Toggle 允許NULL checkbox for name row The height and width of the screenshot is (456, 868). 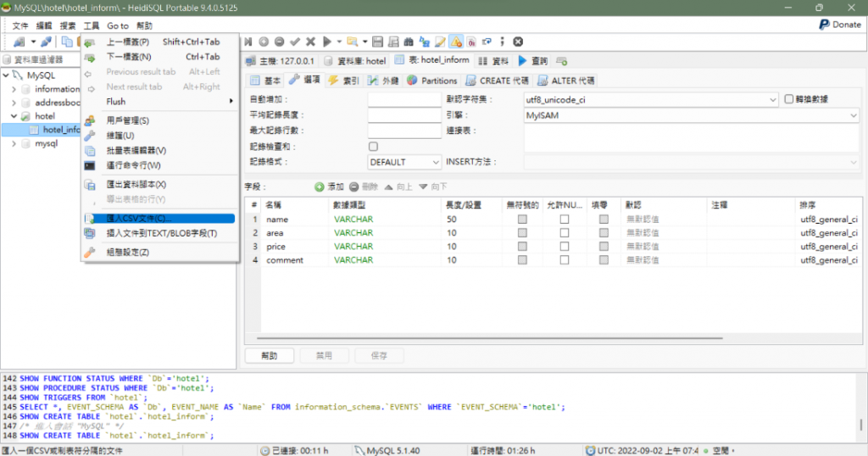(x=564, y=220)
